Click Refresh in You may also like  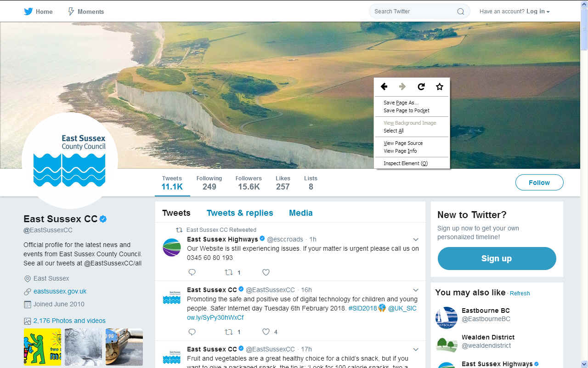pos(520,293)
